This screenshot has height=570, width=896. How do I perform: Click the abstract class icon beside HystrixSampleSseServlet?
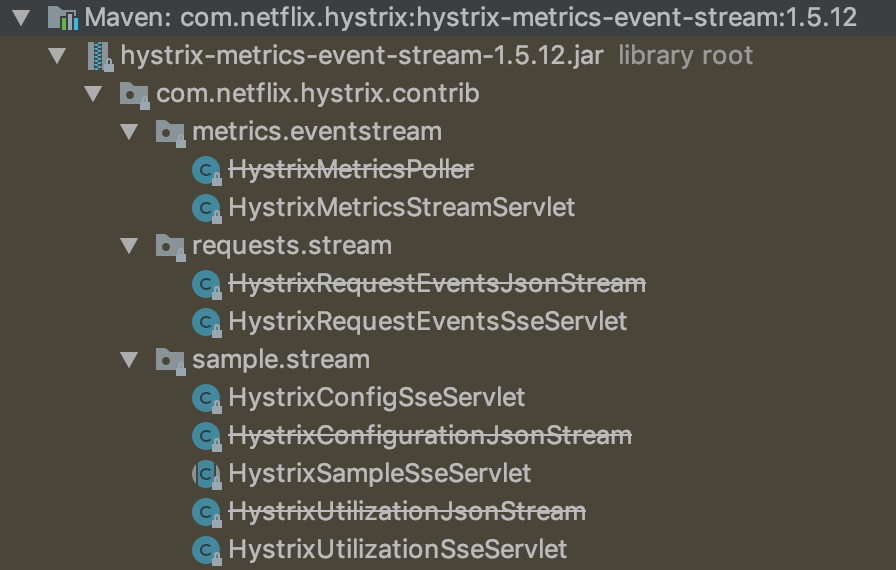[x=206, y=475]
